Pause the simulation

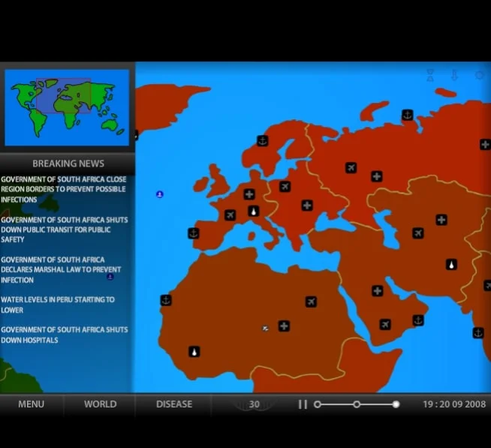[303, 404]
